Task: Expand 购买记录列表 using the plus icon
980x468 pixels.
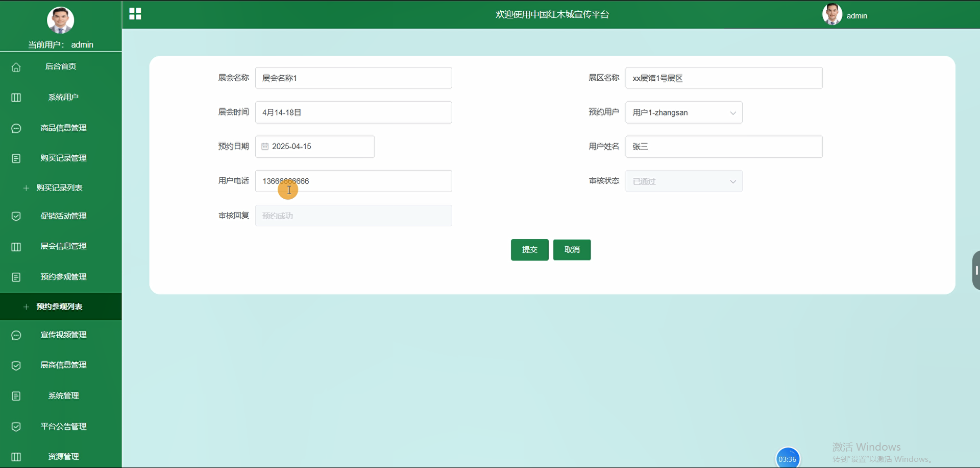Action: click(27, 188)
